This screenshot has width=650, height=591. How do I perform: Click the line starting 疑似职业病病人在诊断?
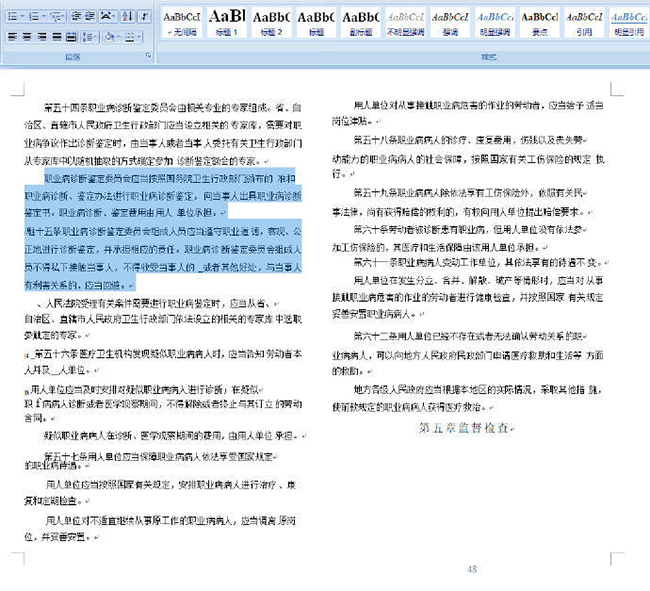pos(173,436)
